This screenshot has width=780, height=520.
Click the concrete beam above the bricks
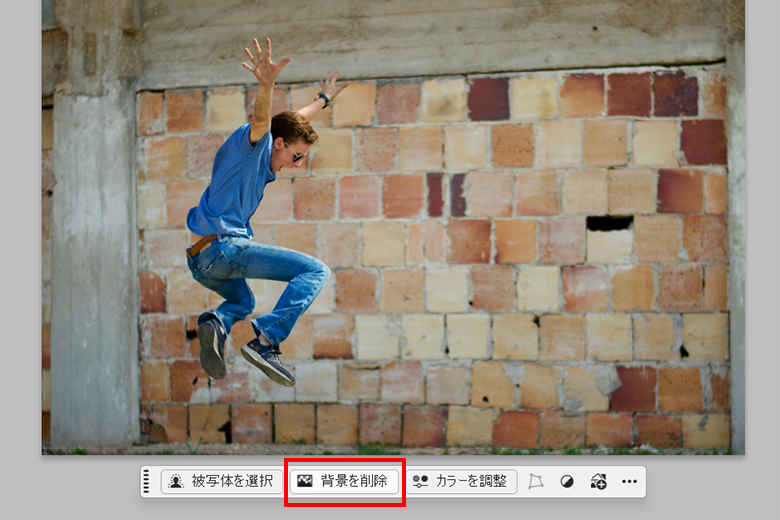430,40
